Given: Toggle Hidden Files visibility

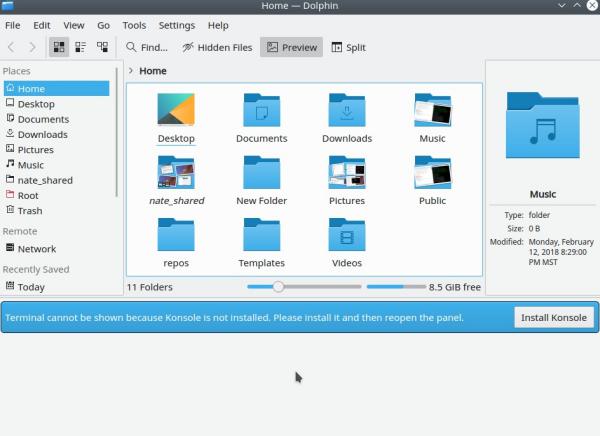Looking at the screenshot, I should 216,47.
